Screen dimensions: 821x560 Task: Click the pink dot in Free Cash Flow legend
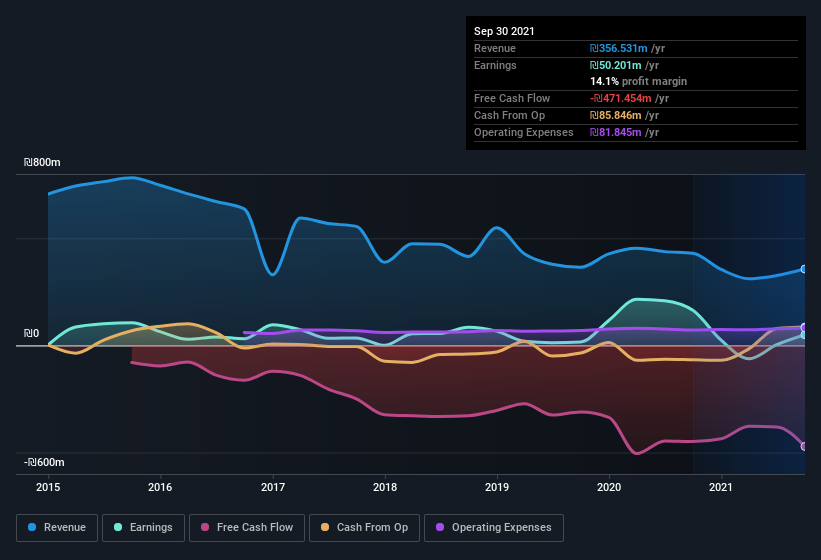(x=205, y=527)
